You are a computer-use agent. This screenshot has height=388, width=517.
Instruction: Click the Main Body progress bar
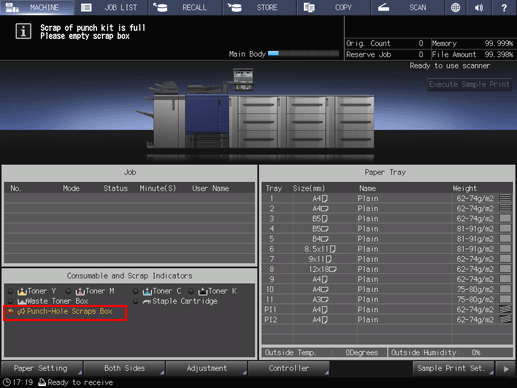[x=303, y=54]
